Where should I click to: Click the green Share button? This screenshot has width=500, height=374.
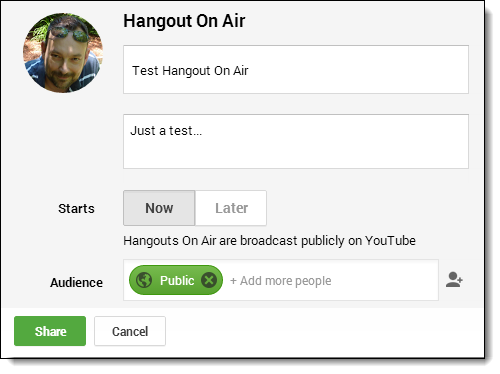click(50, 331)
